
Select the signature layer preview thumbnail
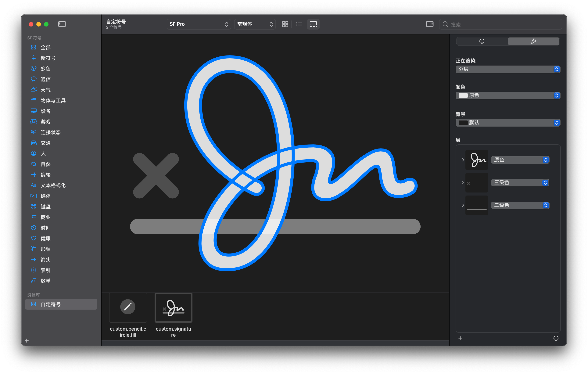point(477,160)
